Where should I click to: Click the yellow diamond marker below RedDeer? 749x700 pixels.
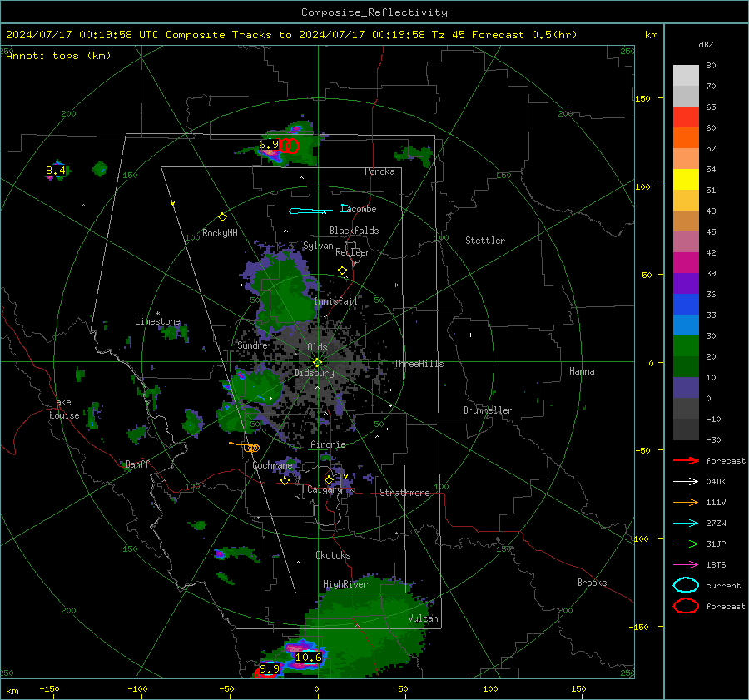coord(343,271)
